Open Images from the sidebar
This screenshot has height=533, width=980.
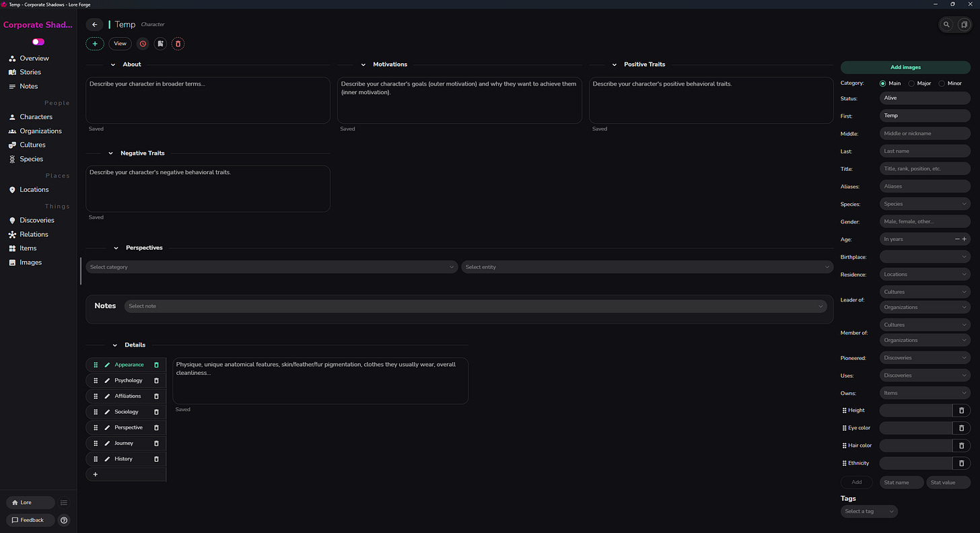pos(31,262)
